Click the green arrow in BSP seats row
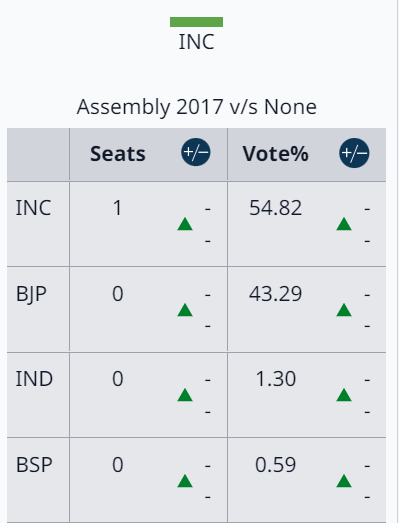This screenshot has width=399, height=523. pyautogui.click(x=185, y=481)
